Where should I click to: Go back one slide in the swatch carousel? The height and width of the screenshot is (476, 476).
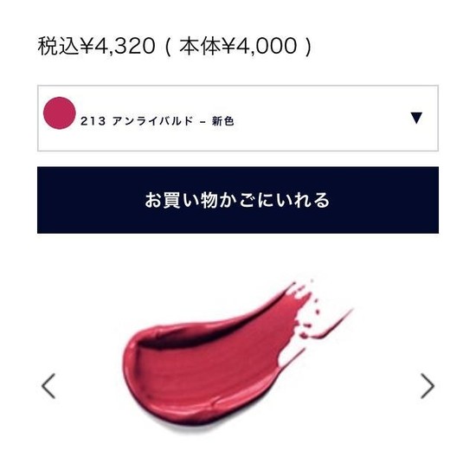point(48,386)
